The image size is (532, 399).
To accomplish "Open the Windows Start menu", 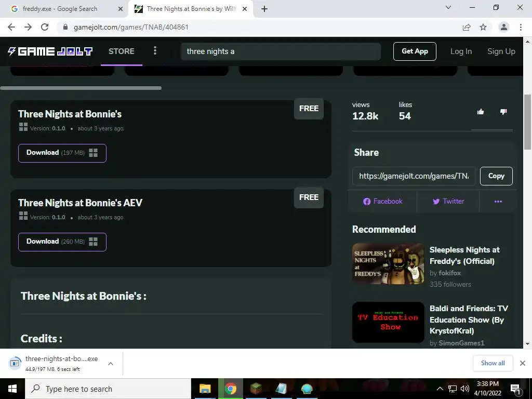I will 12,389.
